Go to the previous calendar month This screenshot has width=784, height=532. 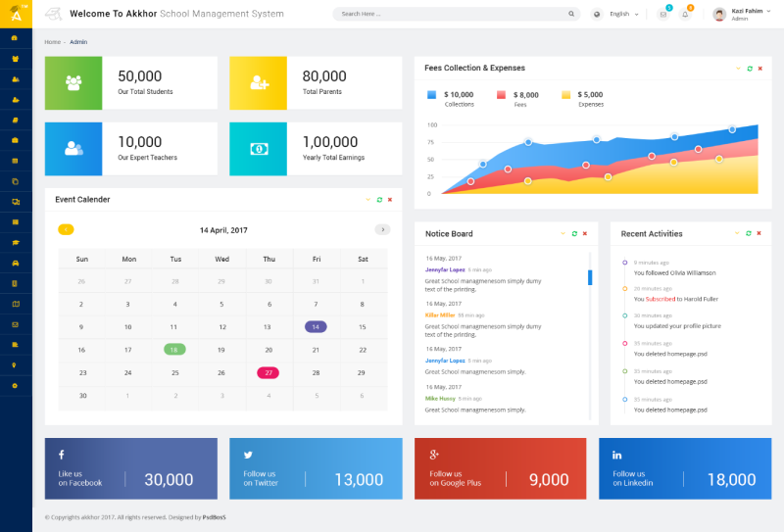pyautogui.click(x=66, y=229)
